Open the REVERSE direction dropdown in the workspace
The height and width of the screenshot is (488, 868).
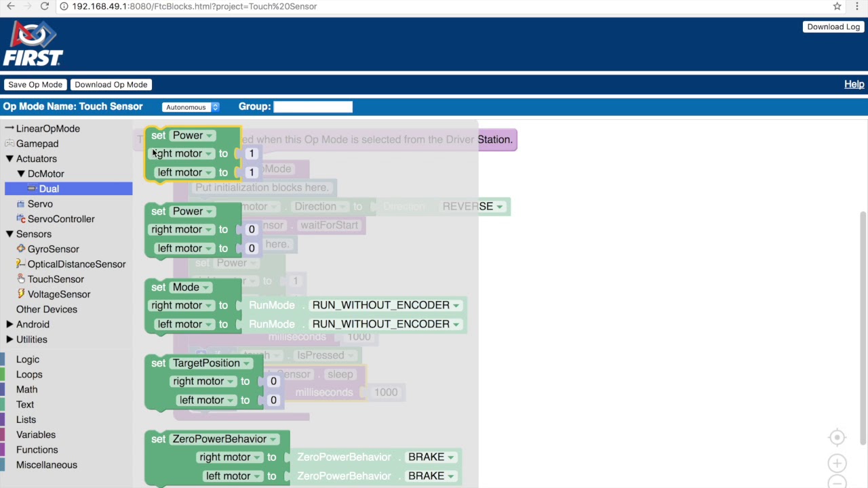pyautogui.click(x=473, y=207)
